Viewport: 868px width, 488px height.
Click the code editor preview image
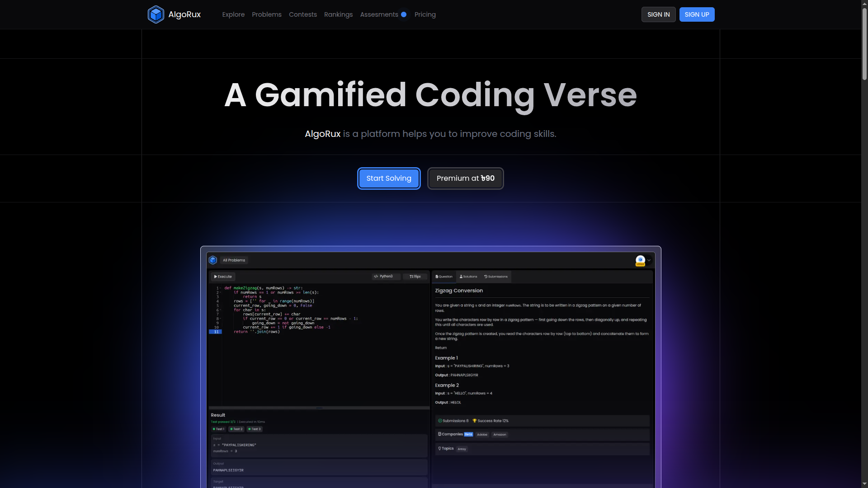tap(431, 367)
